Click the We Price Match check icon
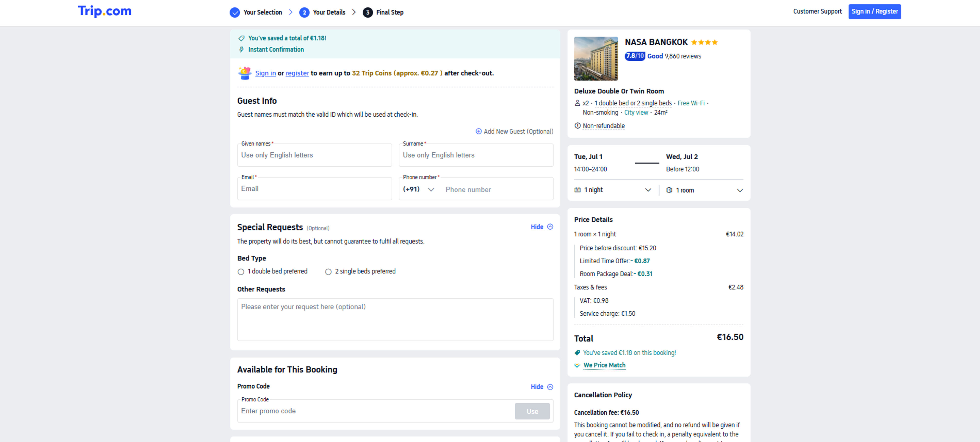Viewport: 980px width, 442px height. tap(577, 365)
